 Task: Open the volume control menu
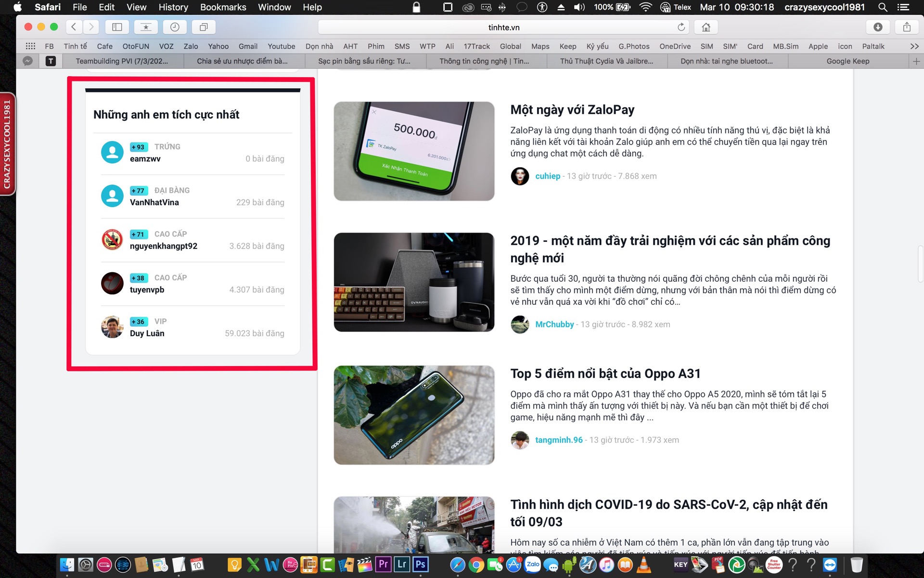click(579, 7)
